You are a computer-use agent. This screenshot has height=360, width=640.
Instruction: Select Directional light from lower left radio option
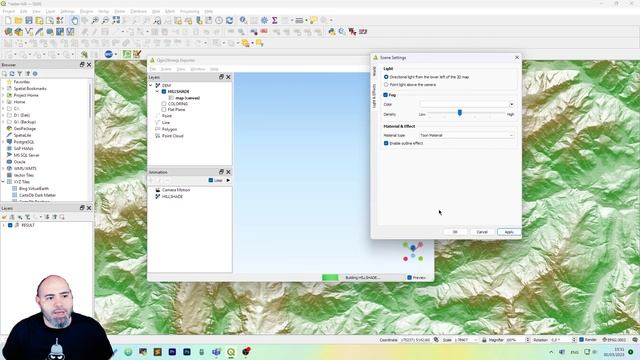tap(386, 77)
